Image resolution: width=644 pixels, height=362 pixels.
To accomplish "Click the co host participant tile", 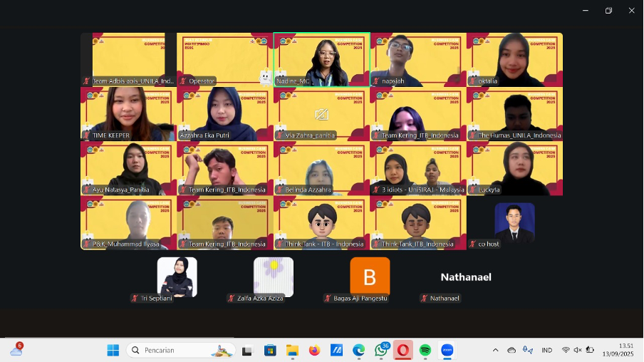I will (514, 222).
